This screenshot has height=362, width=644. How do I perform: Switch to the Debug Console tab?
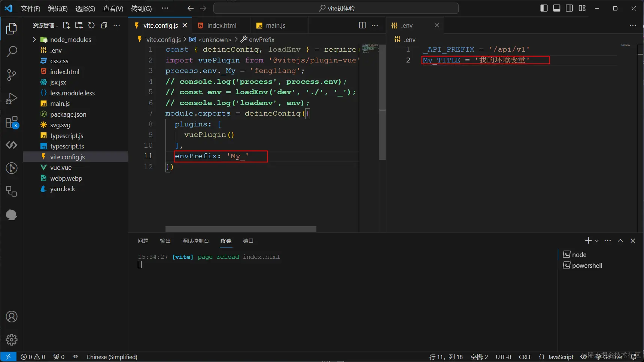[195, 241]
